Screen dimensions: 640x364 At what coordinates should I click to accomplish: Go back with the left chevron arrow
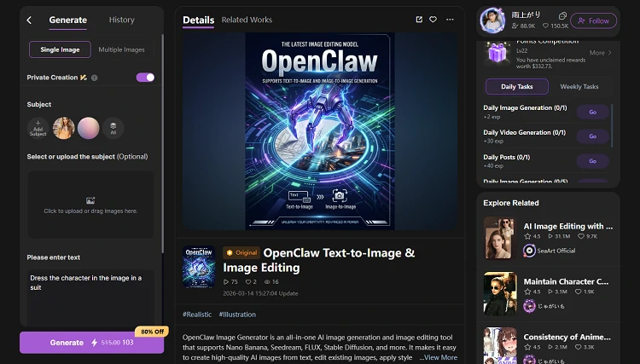click(x=29, y=20)
